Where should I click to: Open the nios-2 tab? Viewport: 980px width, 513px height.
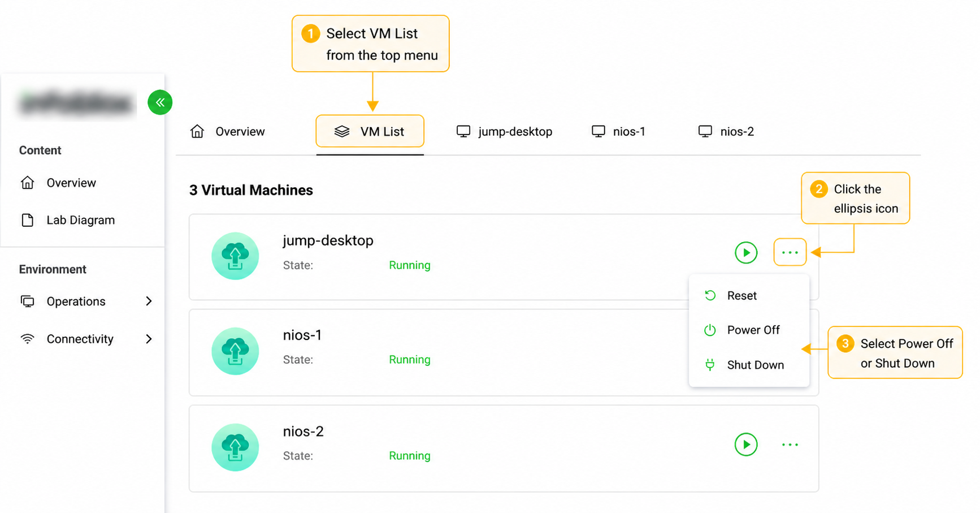tap(726, 132)
